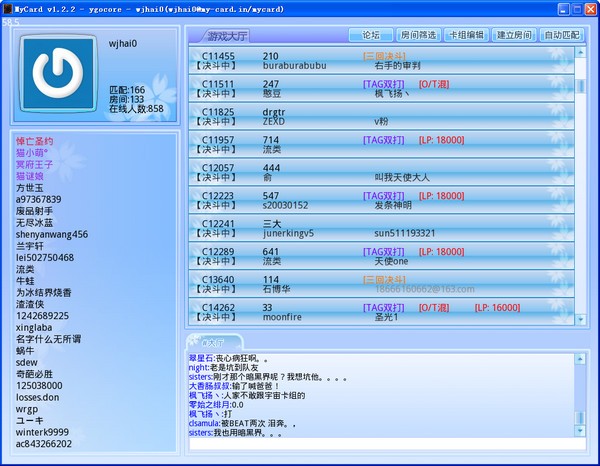Click the chat message input field
Image resolution: width=600 pixels, height=466 pixels.
pyautogui.click(x=387, y=444)
